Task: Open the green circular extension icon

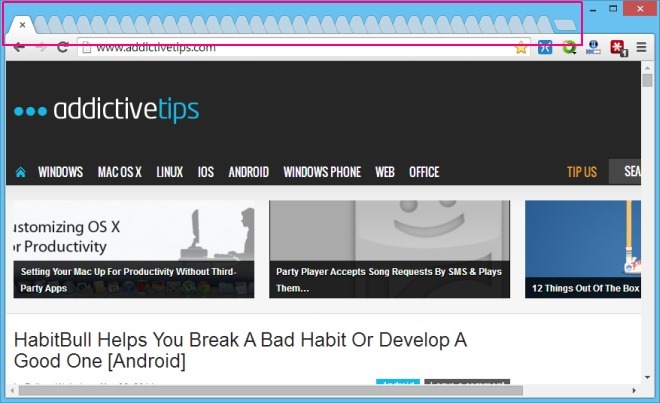Action: pos(569,47)
